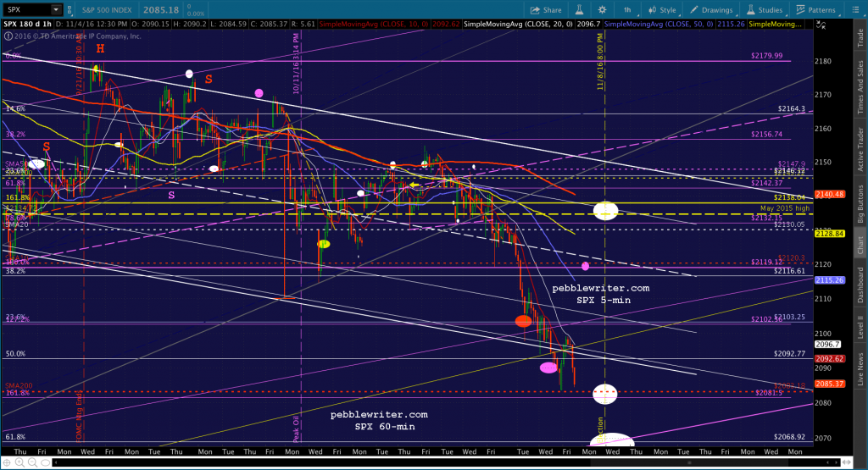Open the Trade sidebar tab
Image resolution: width=868 pixels, height=470 pixels.
click(x=861, y=36)
